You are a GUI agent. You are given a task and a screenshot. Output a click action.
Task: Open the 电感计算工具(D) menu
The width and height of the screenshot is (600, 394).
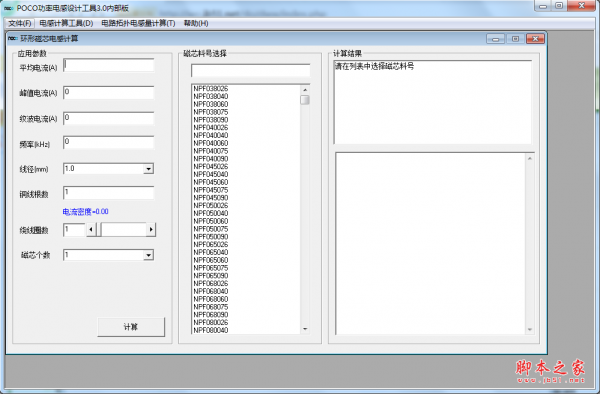pos(66,23)
